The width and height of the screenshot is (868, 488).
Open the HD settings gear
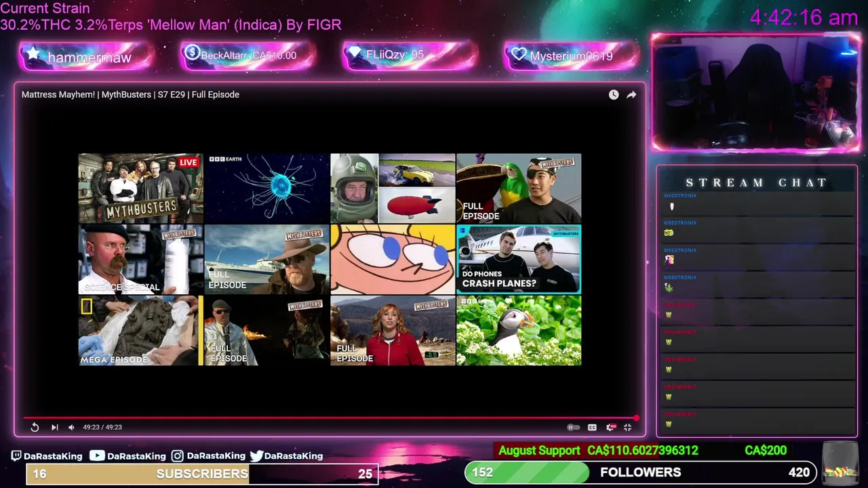tap(610, 427)
